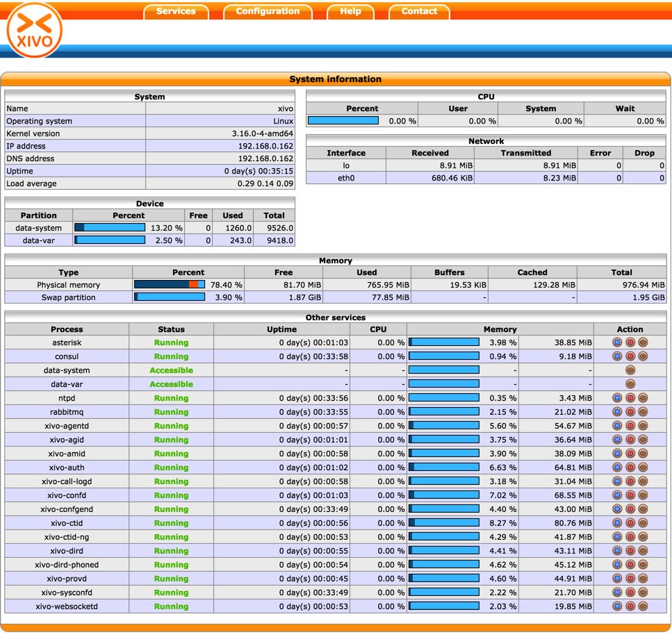Toggle monitoring eye icon for data-system

pyautogui.click(x=630, y=370)
